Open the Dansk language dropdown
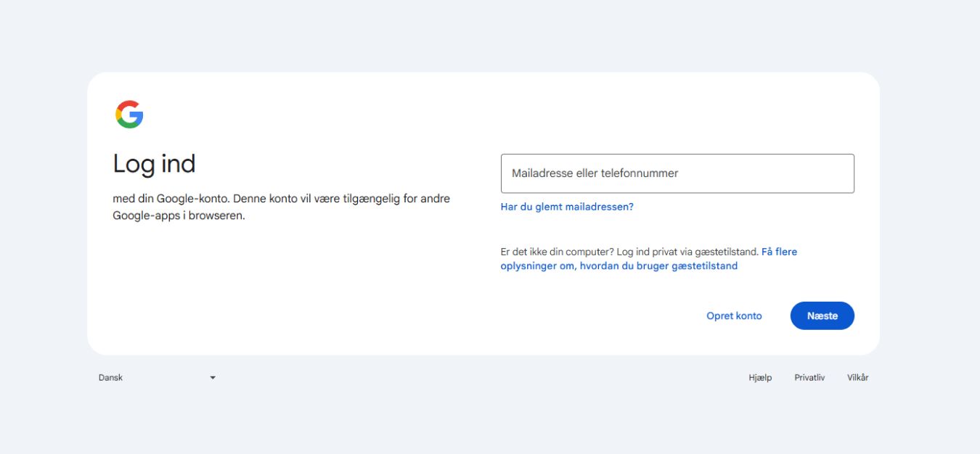 point(157,378)
